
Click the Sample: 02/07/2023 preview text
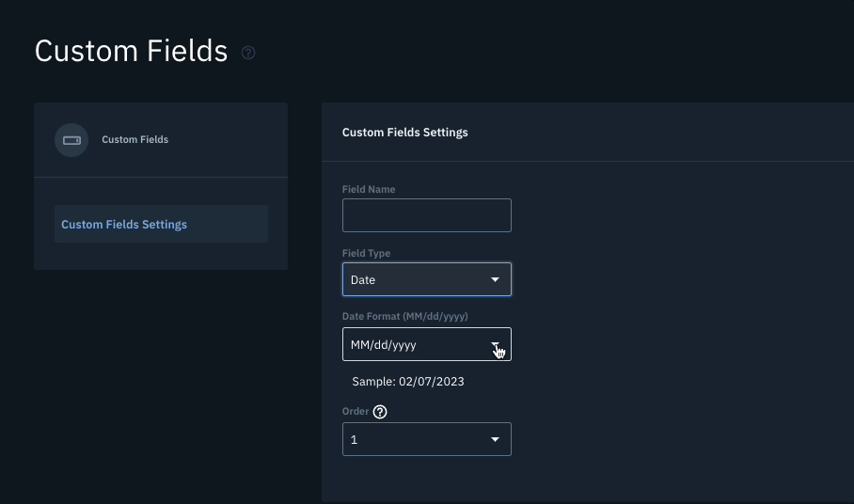(x=408, y=382)
